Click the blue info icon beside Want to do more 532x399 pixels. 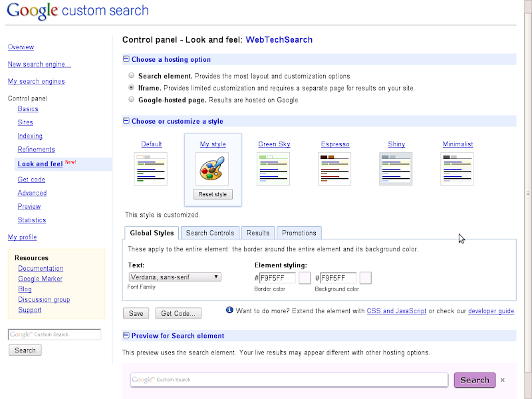(229, 310)
